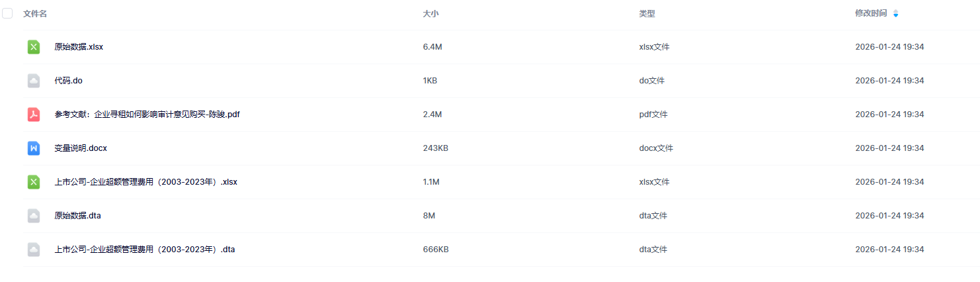Click the Excel icon for 上市公司-企业超额管理费用 xlsx
The image size is (980, 282).
click(34, 182)
